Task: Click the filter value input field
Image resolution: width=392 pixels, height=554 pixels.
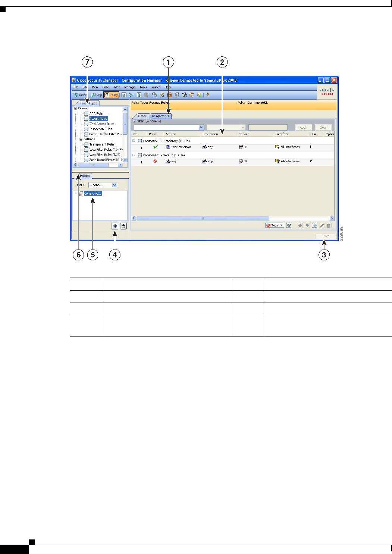Action: [x=268, y=128]
